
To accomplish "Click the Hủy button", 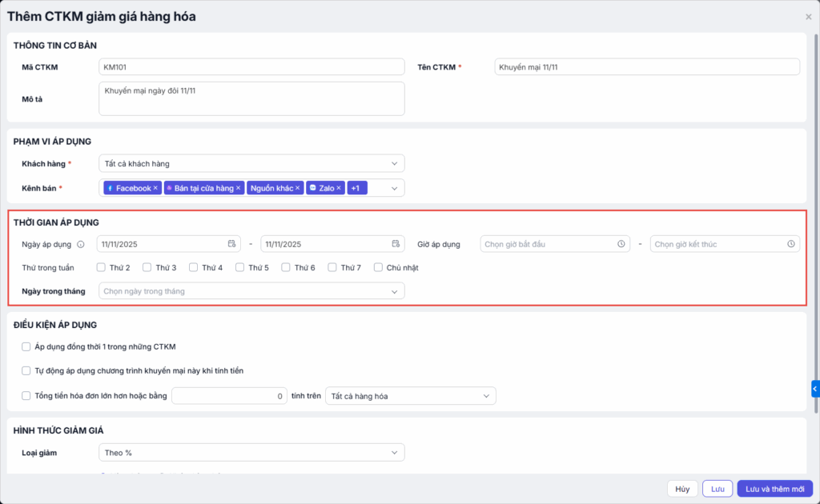I will click(x=681, y=489).
